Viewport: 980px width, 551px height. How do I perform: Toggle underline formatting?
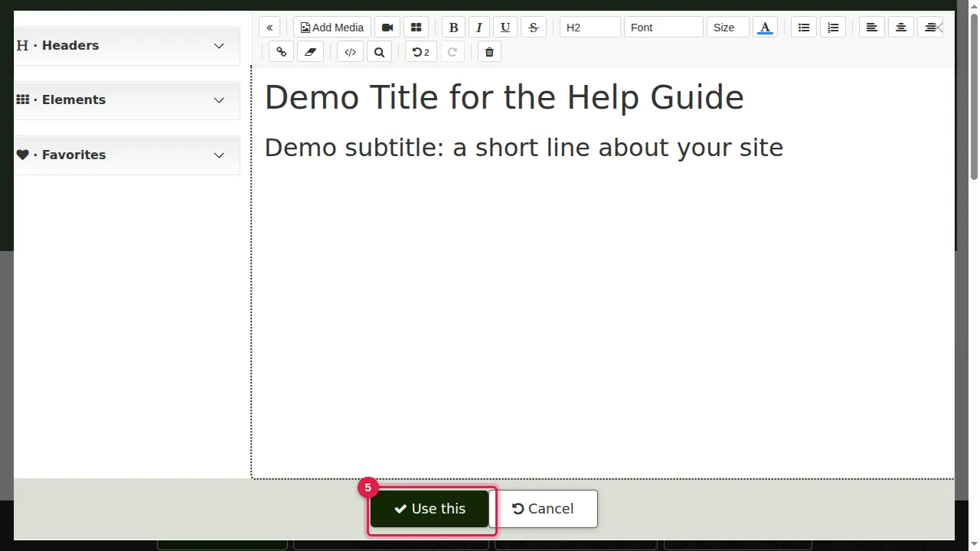coord(505,28)
